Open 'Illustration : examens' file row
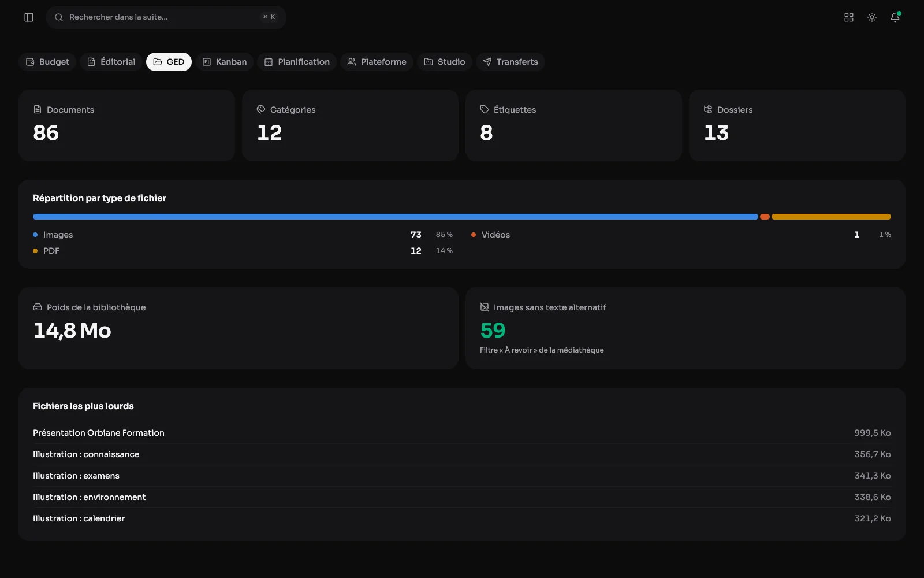 tap(462, 476)
